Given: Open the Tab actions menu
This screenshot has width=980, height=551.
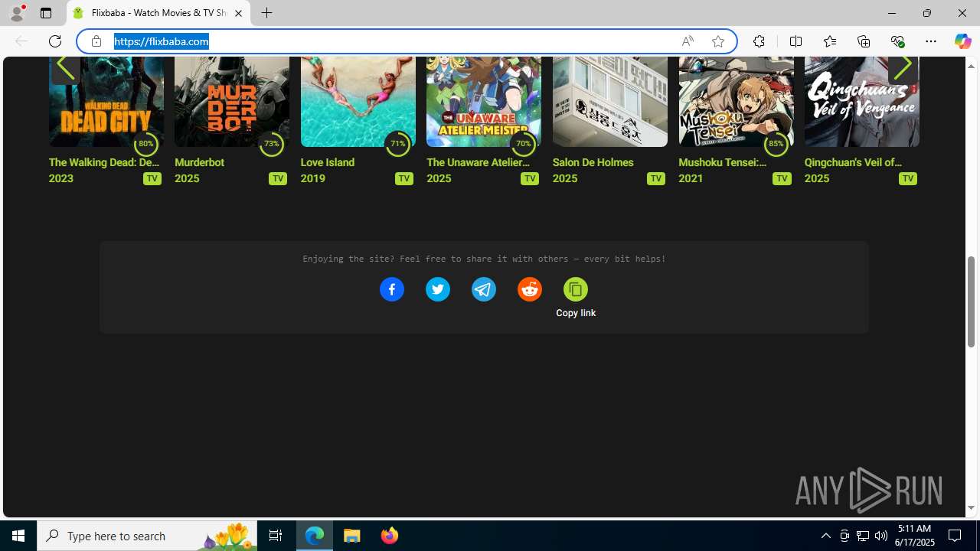Looking at the screenshot, I should tap(46, 13).
